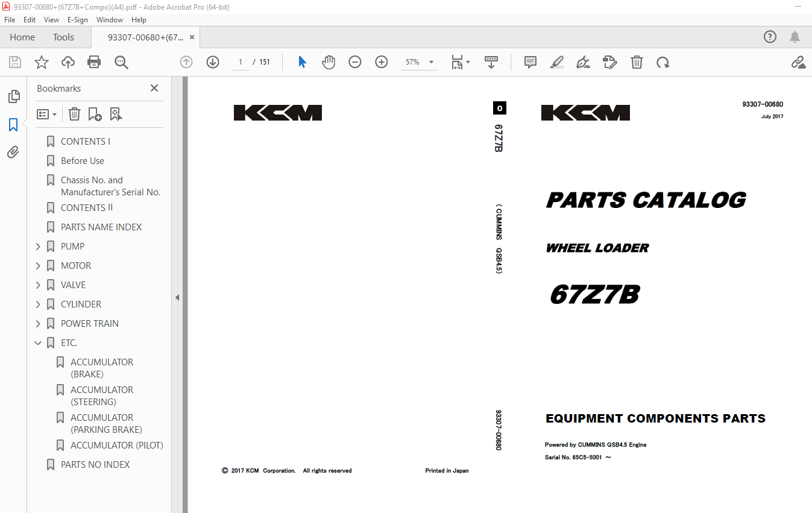Expand the VALVE bookmark
Viewport: 812px width, 513px height.
(x=38, y=285)
